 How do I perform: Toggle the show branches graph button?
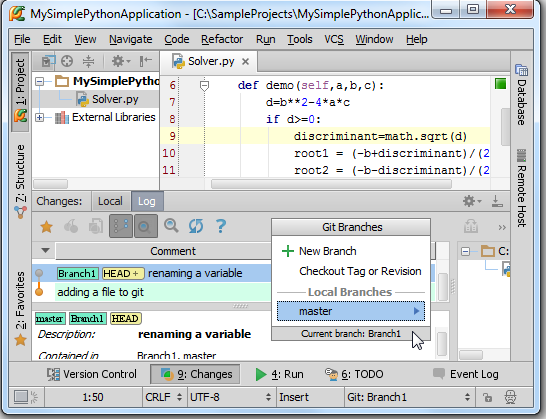pos(121,226)
